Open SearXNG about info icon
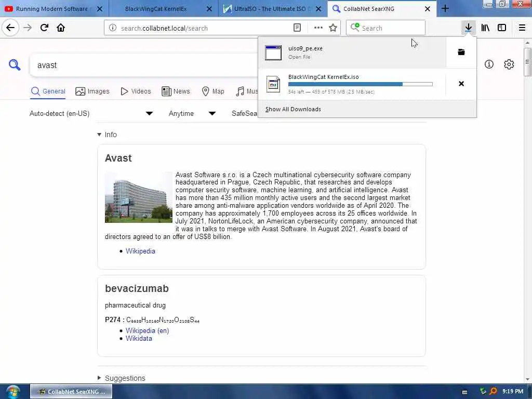 [489, 64]
